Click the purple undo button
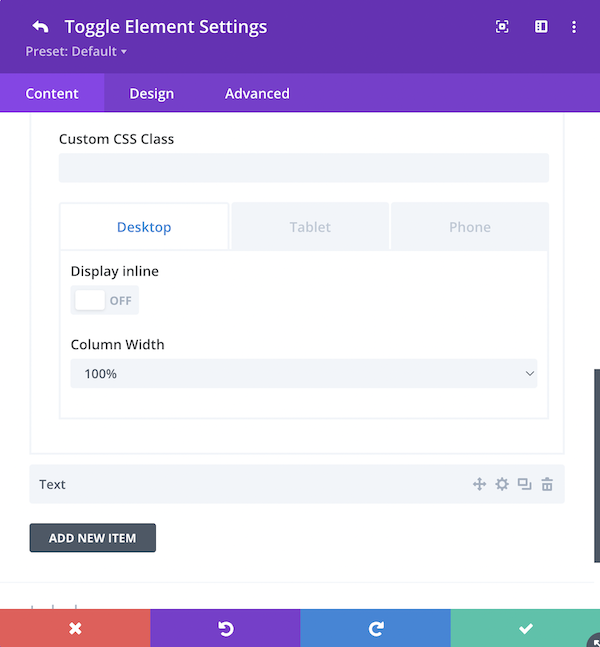Viewport: 600px width, 647px height. [x=225, y=628]
